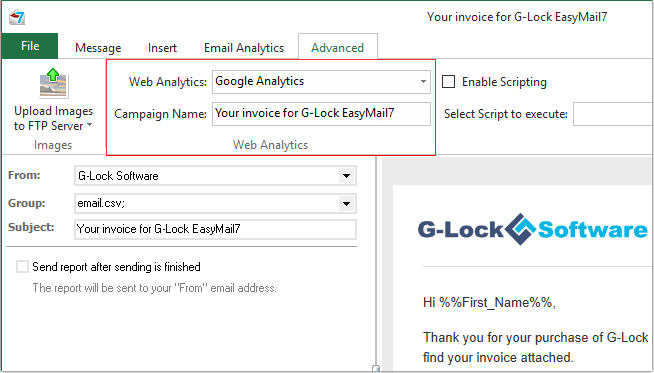Click the report sent to From address note
This screenshot has height=373, width=654.
(x=154, y=288)
